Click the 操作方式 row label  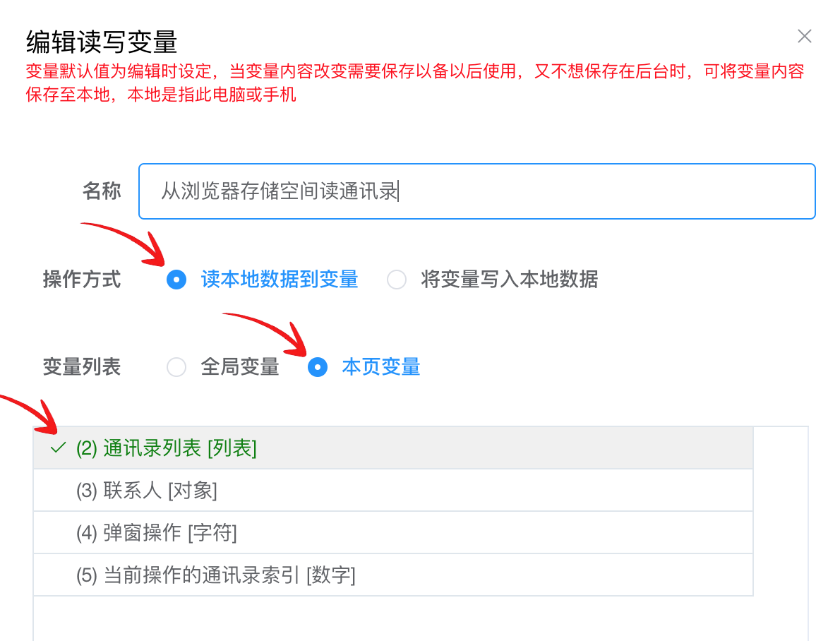(82, 280)
